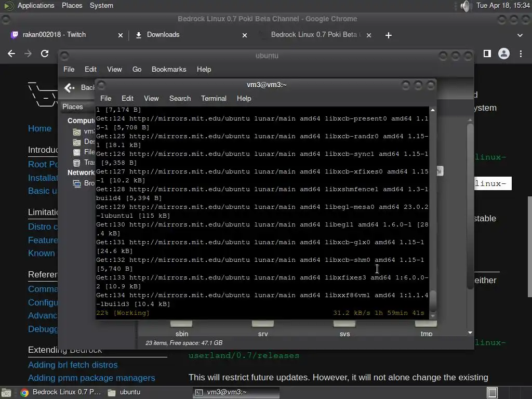Image resolution: width=532 pixels, height=399 pixels.
Task: Open Chrome three-dot menu
Action: pos(521,54)
